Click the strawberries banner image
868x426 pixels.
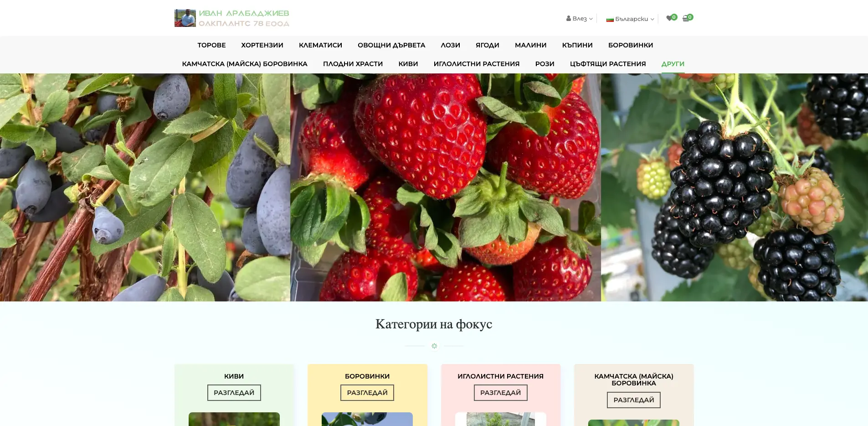[446, 187]
